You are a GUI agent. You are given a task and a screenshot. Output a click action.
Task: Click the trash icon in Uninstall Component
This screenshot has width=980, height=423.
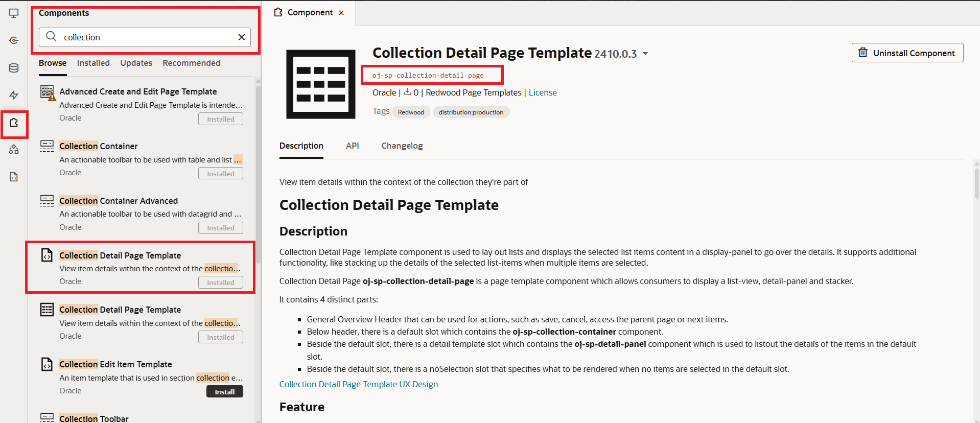pos(863,53)
